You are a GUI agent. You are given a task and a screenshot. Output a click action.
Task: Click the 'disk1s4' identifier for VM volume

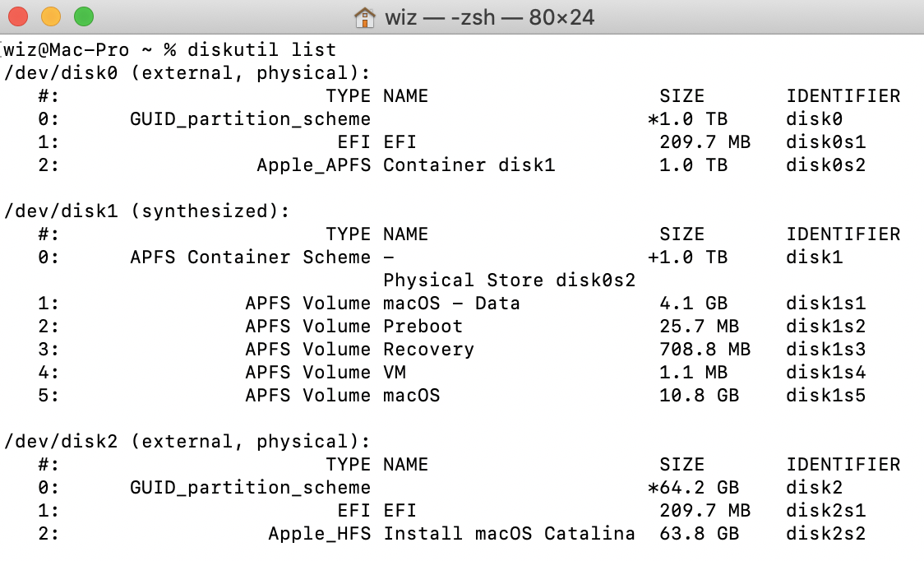[825, 373]
